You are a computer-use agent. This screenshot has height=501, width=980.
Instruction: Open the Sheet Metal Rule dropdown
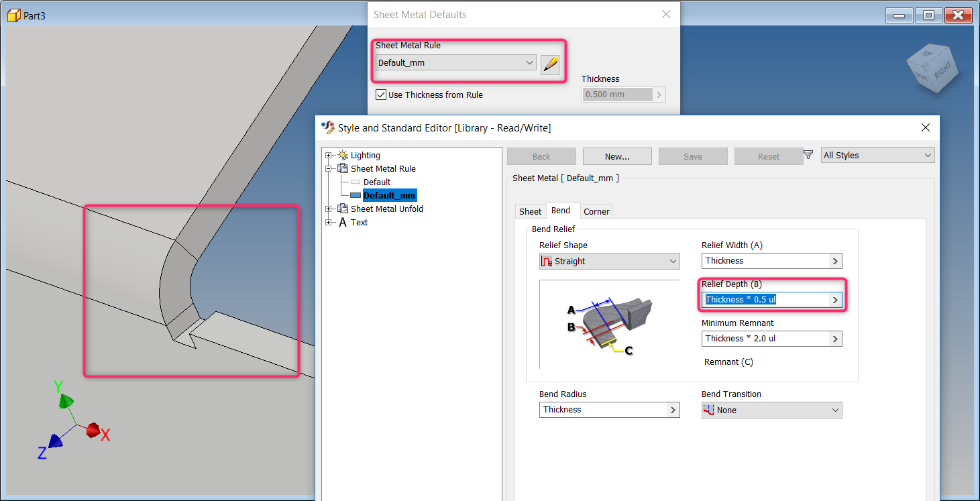coord(455,63)
